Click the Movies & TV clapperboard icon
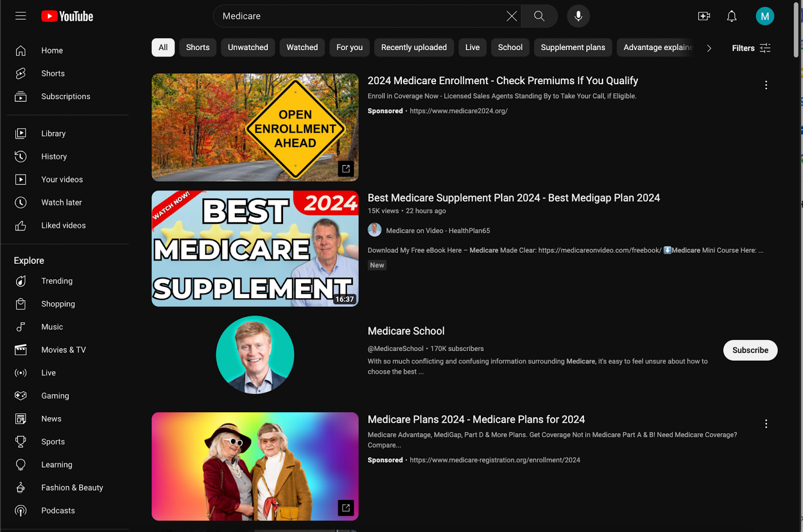The width and height of the screenshot is (803, 532). click(21, 350)
